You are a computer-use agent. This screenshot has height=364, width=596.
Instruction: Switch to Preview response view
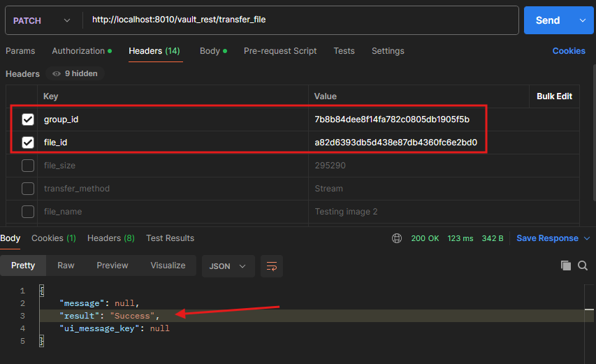[x=112, y=265]
